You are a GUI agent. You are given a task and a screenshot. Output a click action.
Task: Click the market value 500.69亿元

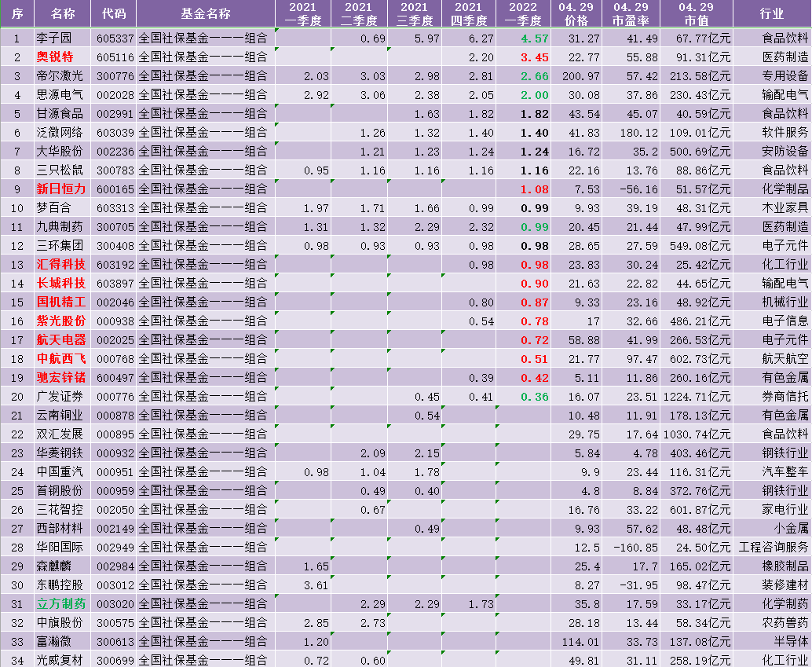pos(700,152)
